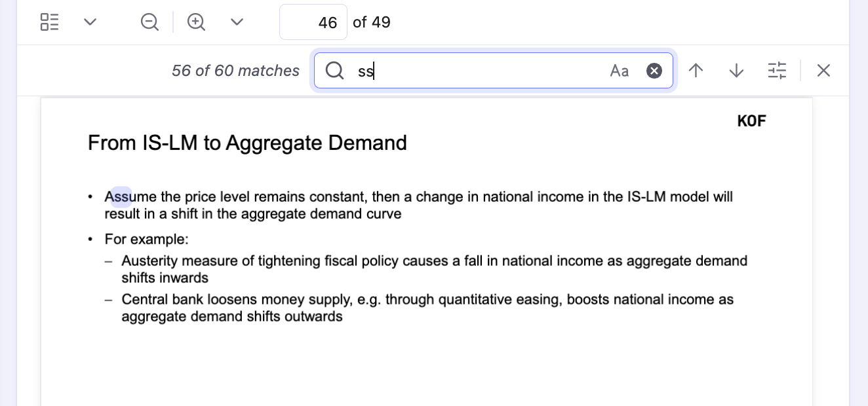The height and width of the screenshot is (406, 868).
Task: Click the "For example:" bullet text
Action: [x=146, y=239]
